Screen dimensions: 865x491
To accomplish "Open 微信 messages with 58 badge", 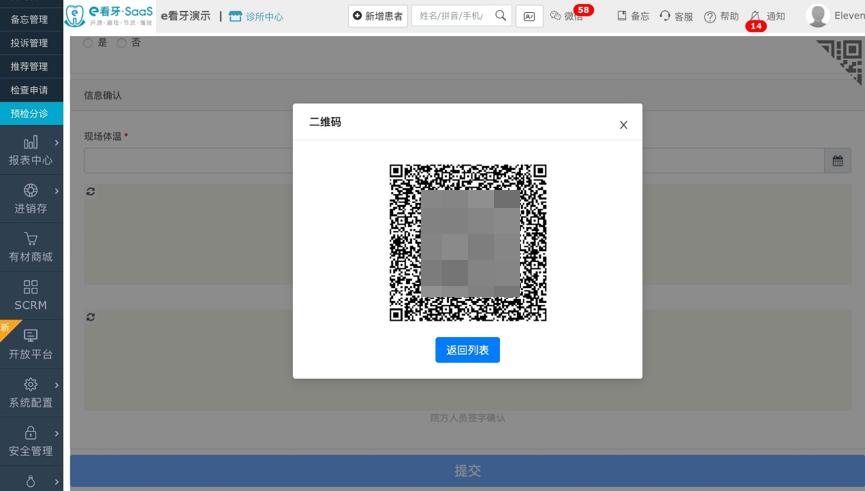I will coord(568,16).
